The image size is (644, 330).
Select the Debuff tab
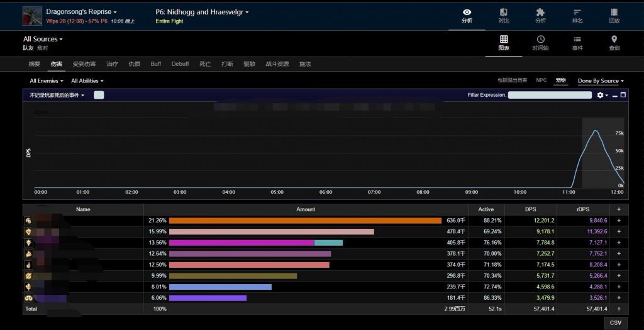[180, 64]
